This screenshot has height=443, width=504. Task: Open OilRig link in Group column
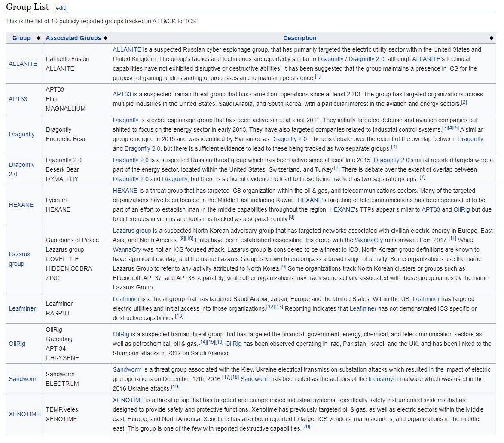(17, 344)
